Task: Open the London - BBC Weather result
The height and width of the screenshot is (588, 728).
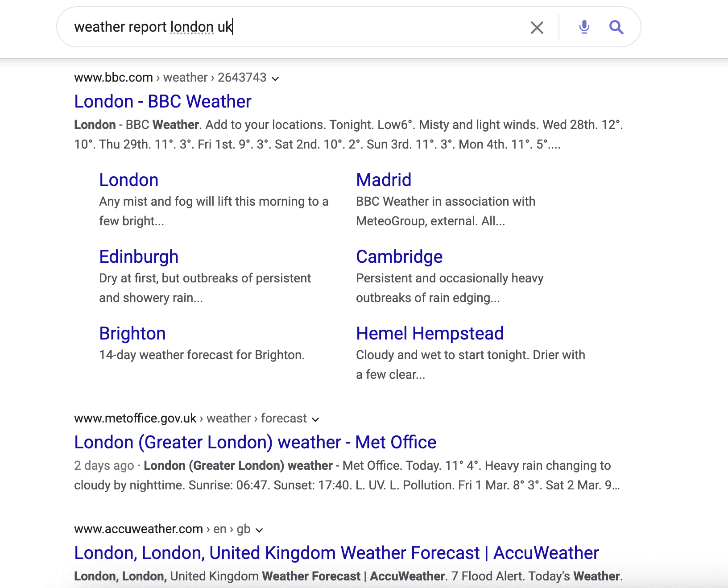Action: [162, 102]
